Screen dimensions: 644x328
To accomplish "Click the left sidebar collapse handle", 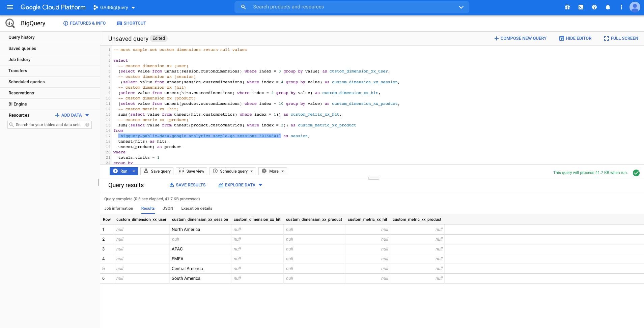I will click(98, 182).
